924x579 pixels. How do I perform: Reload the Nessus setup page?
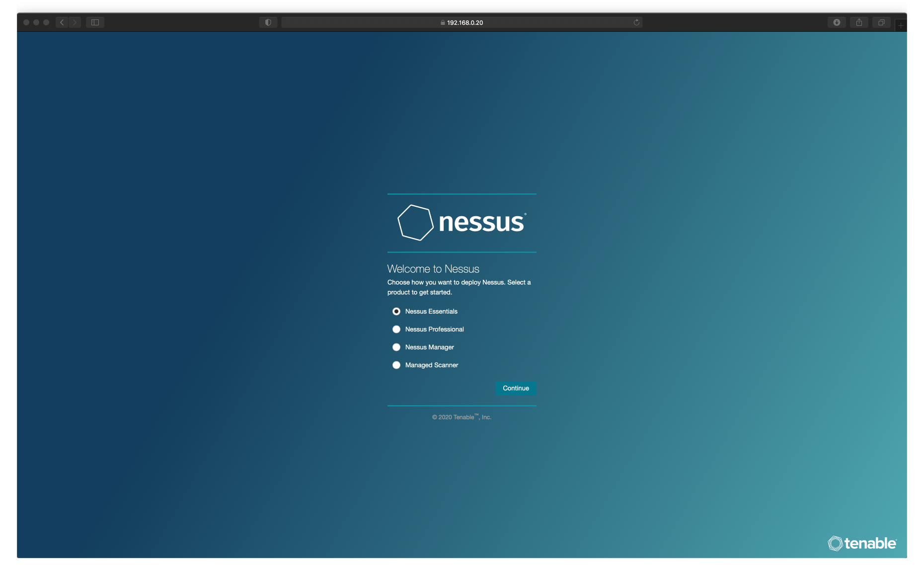click(x=636, y=22)
